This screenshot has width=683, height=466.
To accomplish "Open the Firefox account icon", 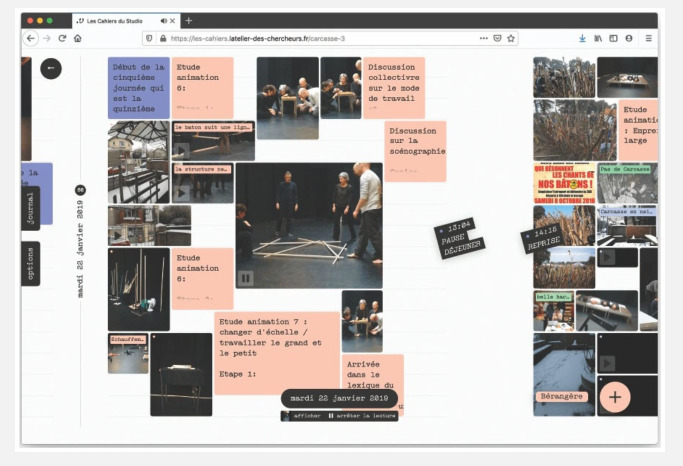I will pyautogui.click(x=629, y=38).
